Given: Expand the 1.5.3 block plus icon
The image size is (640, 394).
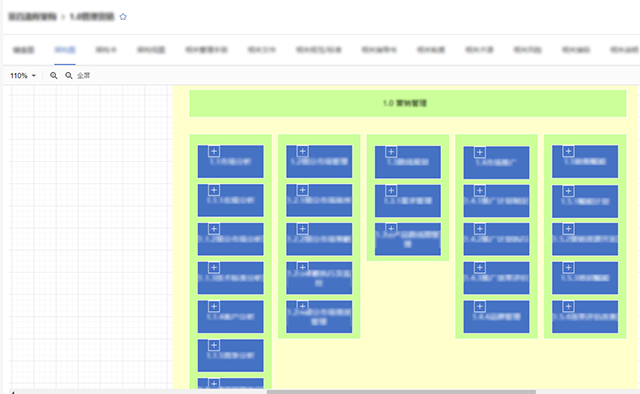Looking at the screenshot, I should (x=568, y=267).
